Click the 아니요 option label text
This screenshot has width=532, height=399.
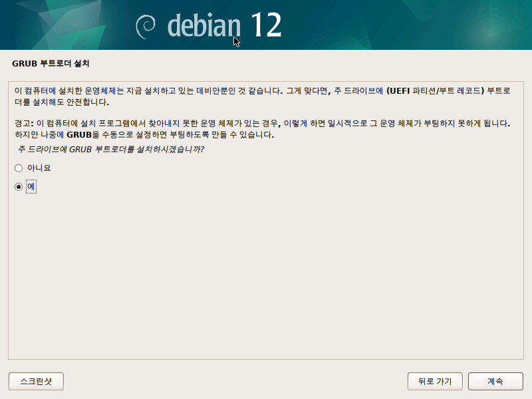39,168
